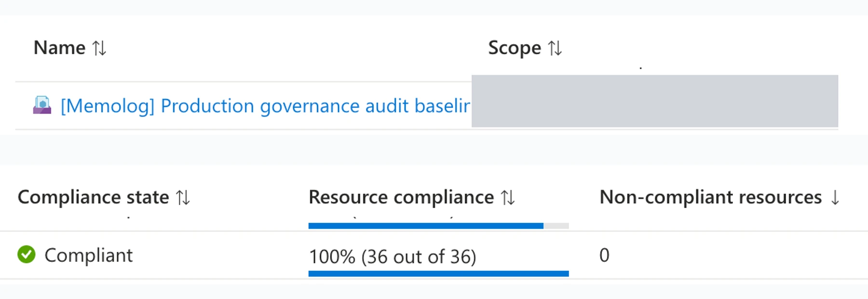Click the green Compliant checkmark icon

(x=27, y=255)
